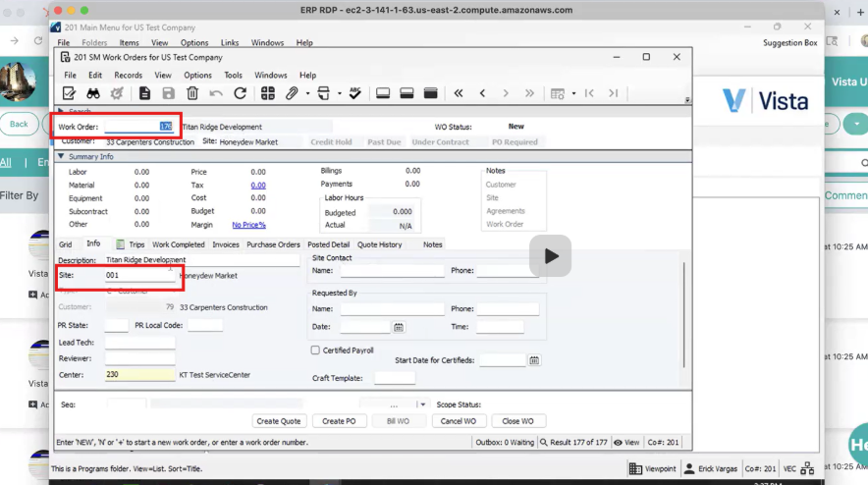Click the undo arrow icon
Viewport: 868px width, 485px height.
(216, 93)
